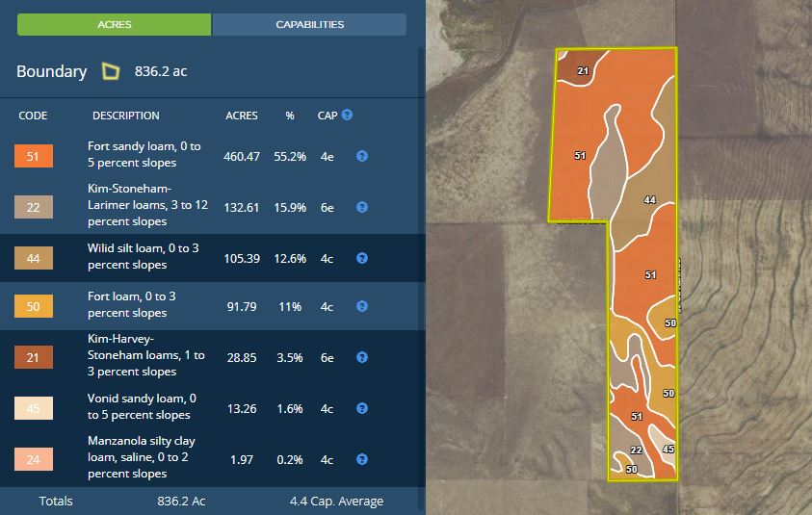The image size is (812, 515).
Task: Select the Acres tab
Action: [115, 24]
